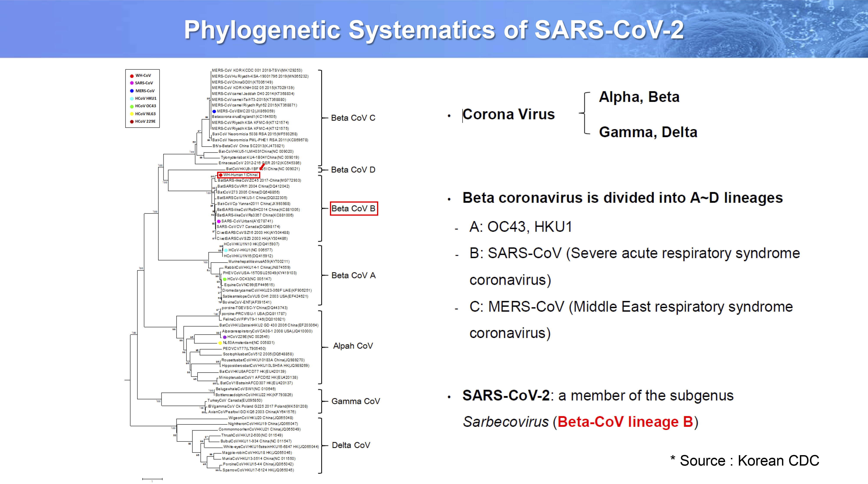Click the red 'Beta-CoV lineage B' text
This screenshot has width=868, height=484.
click(x=625, y=422)
